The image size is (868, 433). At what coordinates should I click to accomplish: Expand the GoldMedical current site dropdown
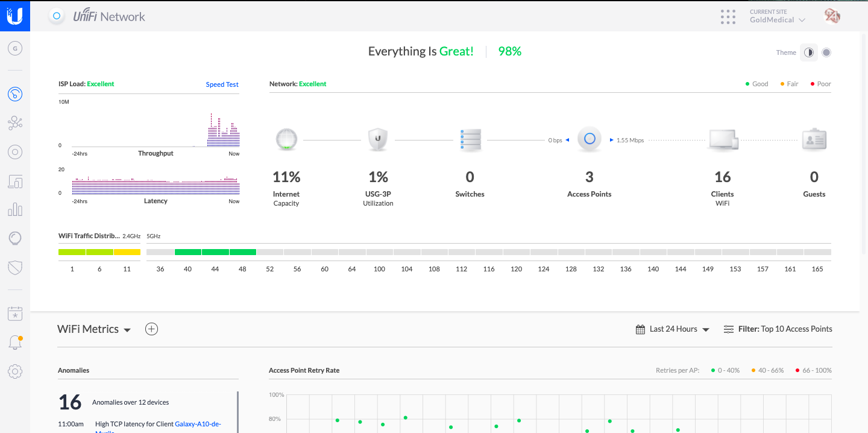click(778, 20)
